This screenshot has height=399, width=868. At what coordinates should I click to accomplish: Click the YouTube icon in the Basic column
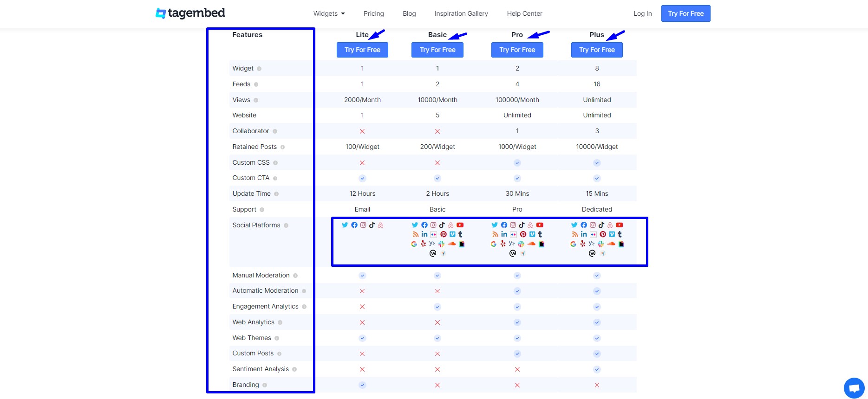[x=460, y=225]
